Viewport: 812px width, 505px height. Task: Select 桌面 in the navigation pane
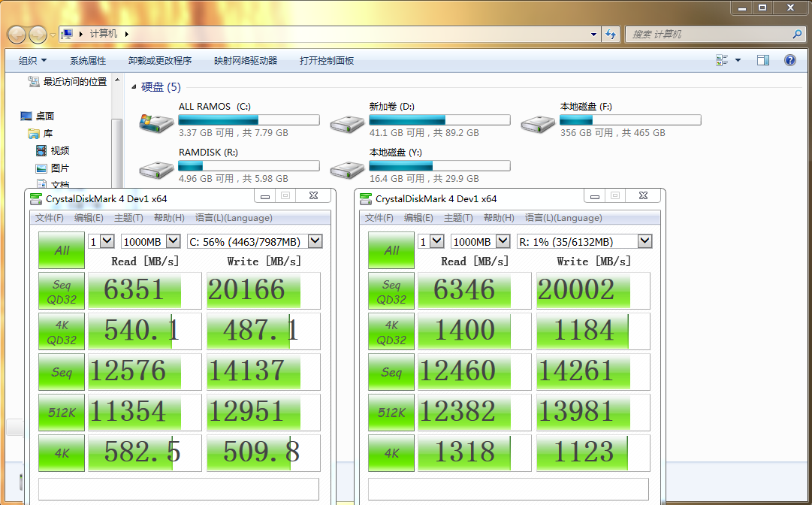click(x=38, y=116)
